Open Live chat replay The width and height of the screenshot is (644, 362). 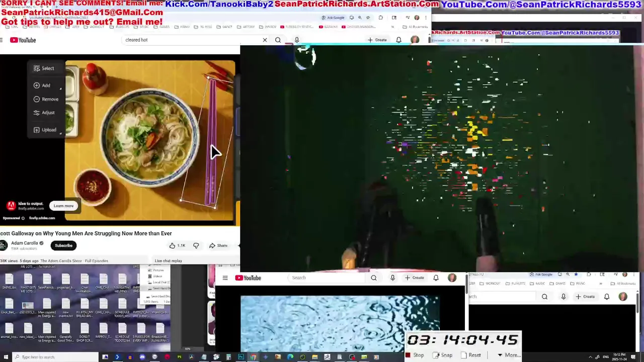[x=169, y=261]
